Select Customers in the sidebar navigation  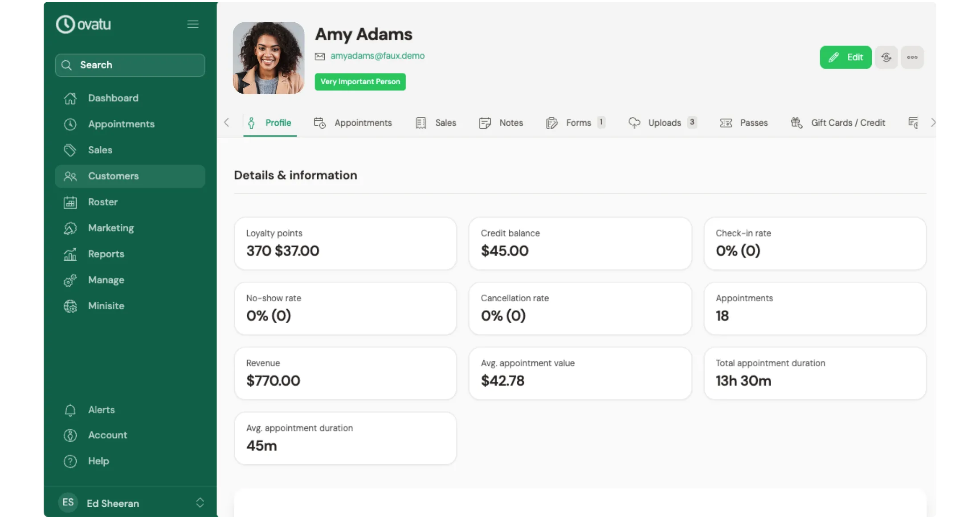pyautogui.click(x=113, y=176)
